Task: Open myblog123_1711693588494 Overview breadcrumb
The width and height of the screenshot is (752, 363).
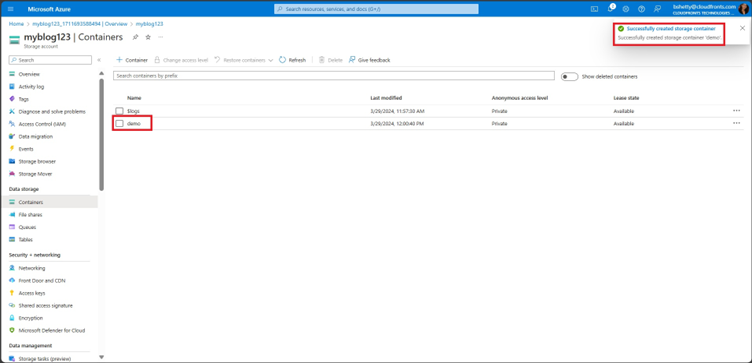Action: pyautogui.click(x=80, y=23)
